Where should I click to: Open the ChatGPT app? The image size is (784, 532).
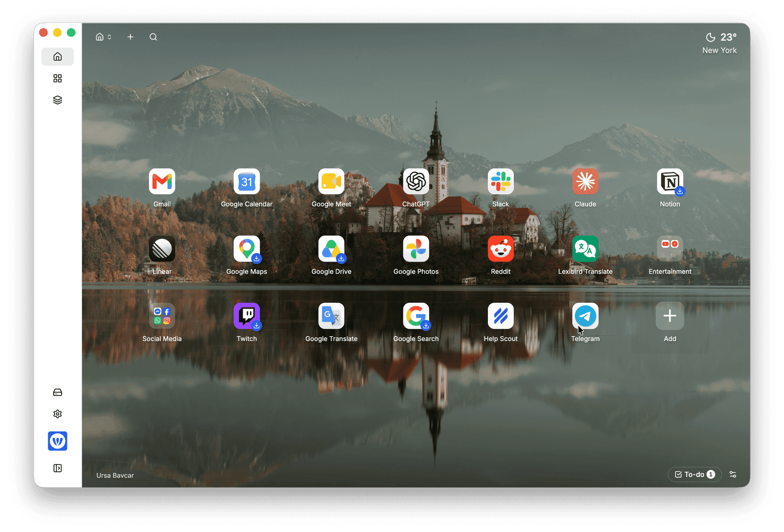pos(416,182)
